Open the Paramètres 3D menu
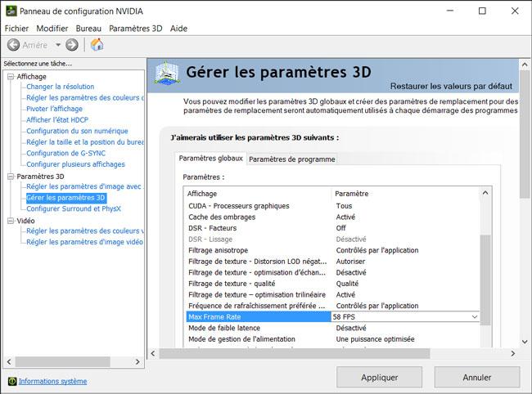Viewport: 532px width, 394px height. tap(136, 29)
